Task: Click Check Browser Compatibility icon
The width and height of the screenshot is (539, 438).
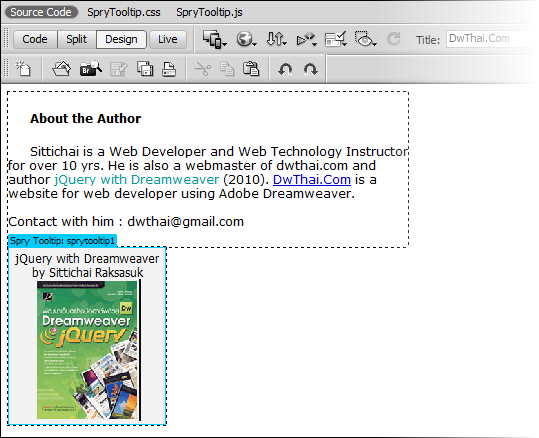Action: 336,40
